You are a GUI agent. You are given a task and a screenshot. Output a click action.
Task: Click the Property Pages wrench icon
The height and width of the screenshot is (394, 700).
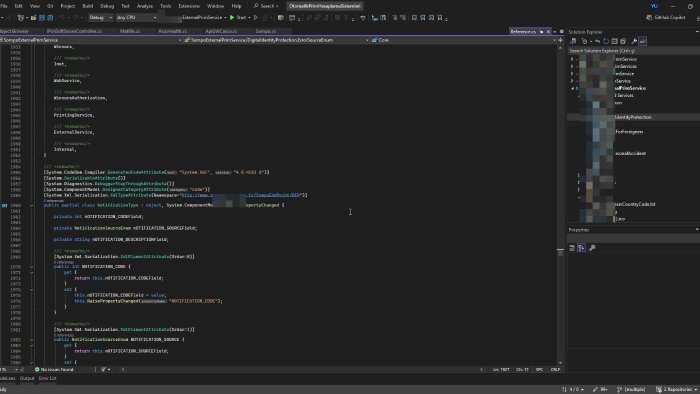pos(592,248)
